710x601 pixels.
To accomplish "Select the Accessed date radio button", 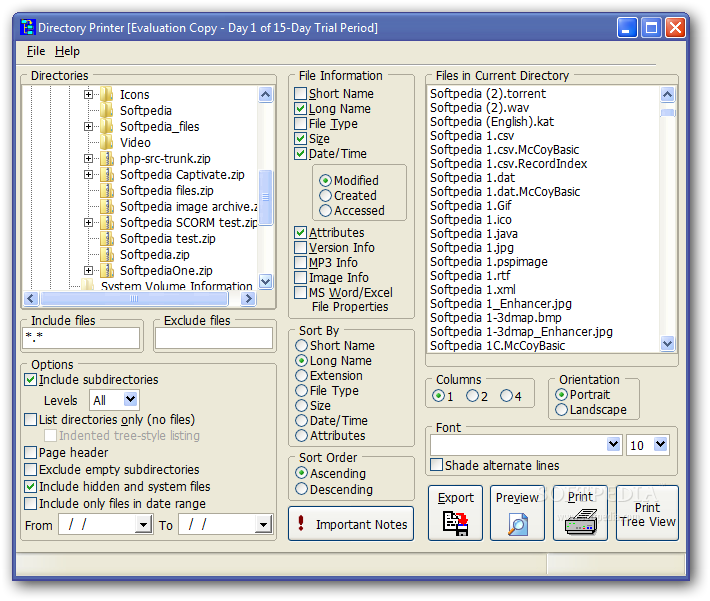I will tap(325, 211).
